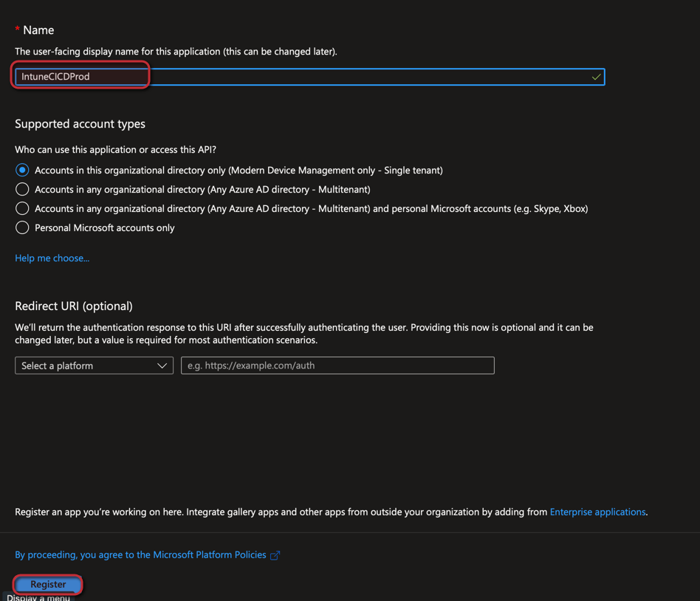700x601 pixels.
Task: Open the Help me choose link
Action: pyautogui.click(x=52, y=258)
